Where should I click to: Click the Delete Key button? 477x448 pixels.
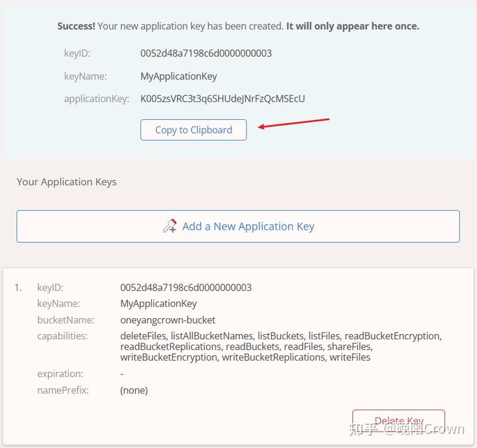click(398, 421)
